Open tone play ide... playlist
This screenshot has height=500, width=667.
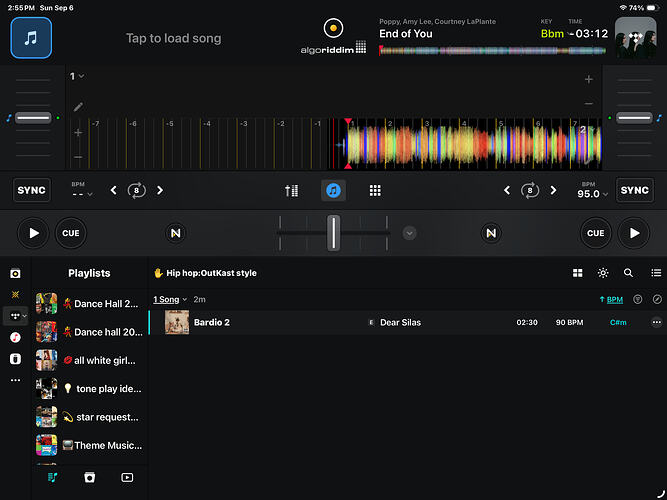(x=89, y=389)
